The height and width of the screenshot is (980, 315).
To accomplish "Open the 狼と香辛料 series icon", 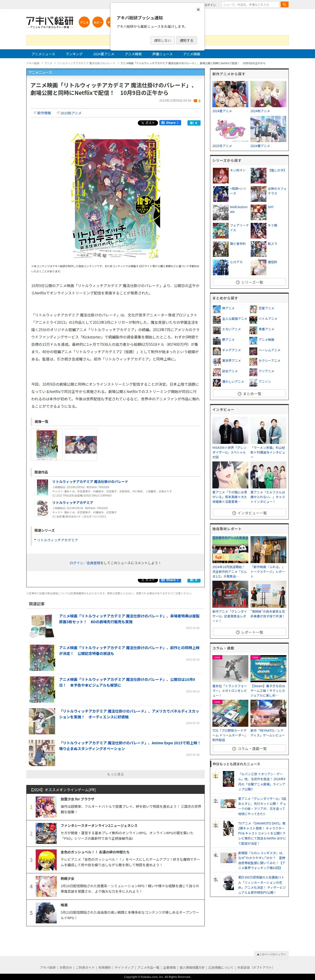I will 220,249.
